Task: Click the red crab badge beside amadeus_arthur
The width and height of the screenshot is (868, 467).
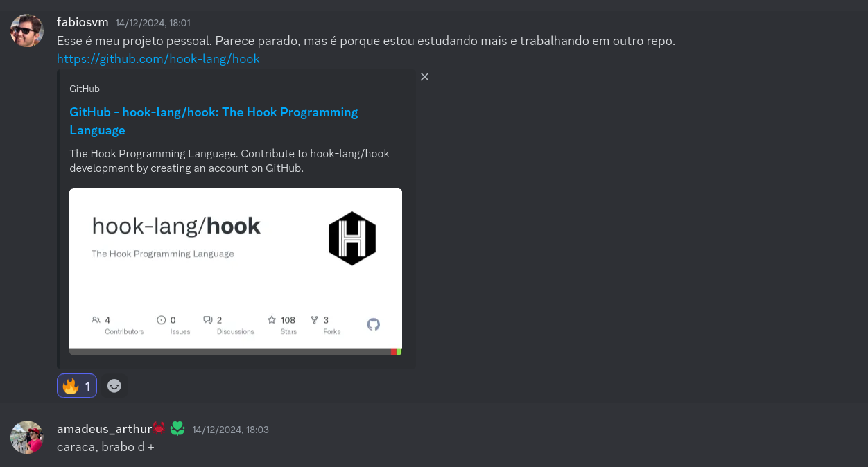Action: pyautogui.click(x=159, y=428)
